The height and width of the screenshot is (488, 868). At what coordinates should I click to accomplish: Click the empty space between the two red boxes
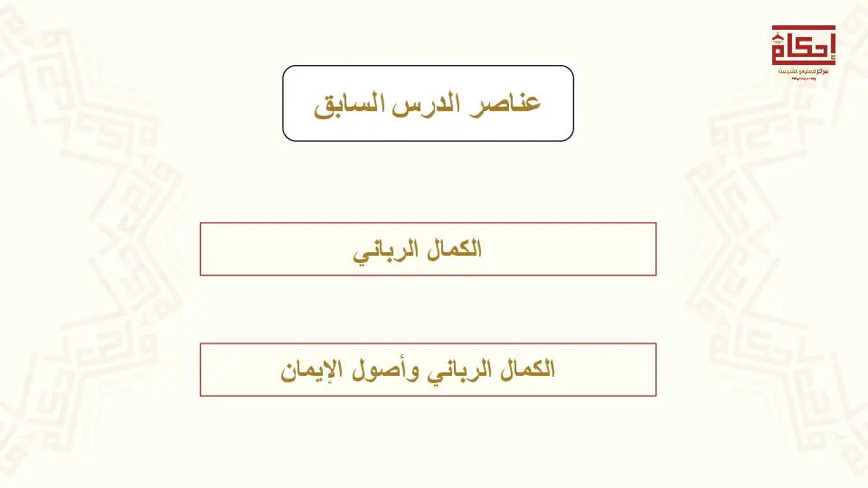(428, 309)
